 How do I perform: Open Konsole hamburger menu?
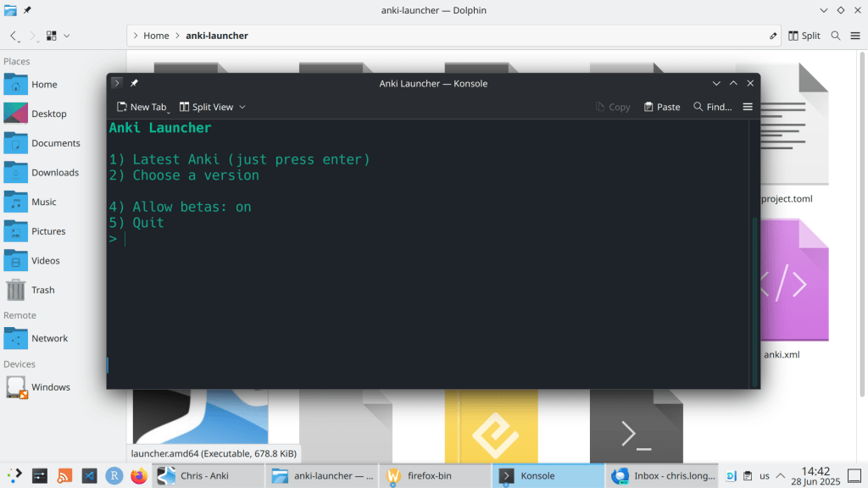click(x=747, y=107)
